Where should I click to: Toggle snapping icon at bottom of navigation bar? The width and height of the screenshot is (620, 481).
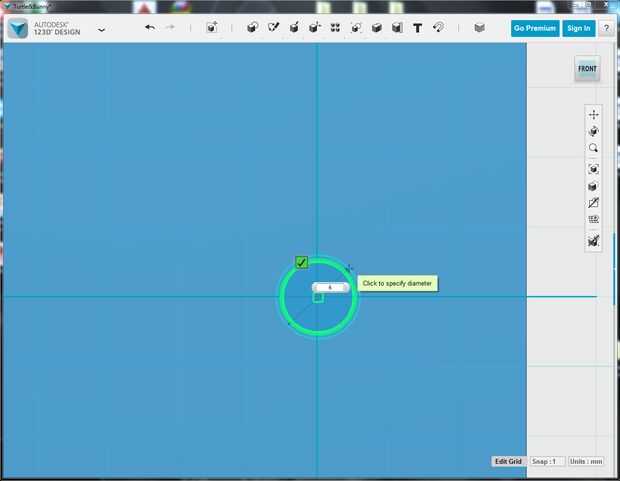click(x=593, y=240)
